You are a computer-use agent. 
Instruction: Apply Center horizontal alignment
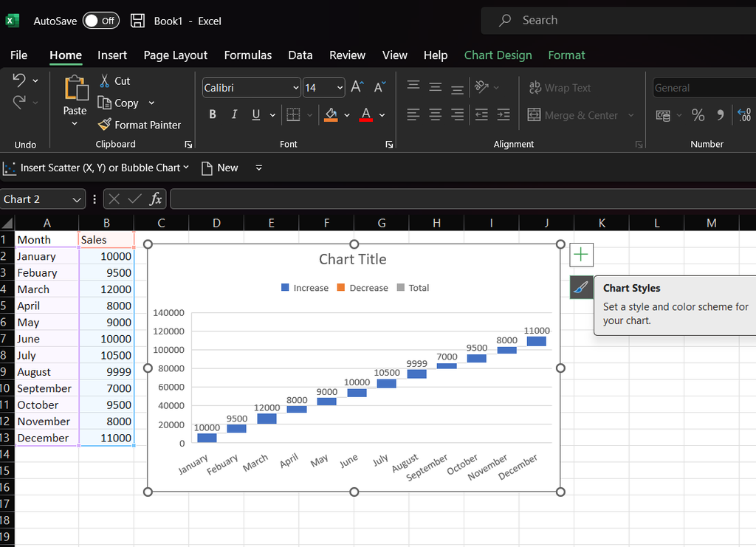pos(436,114)
